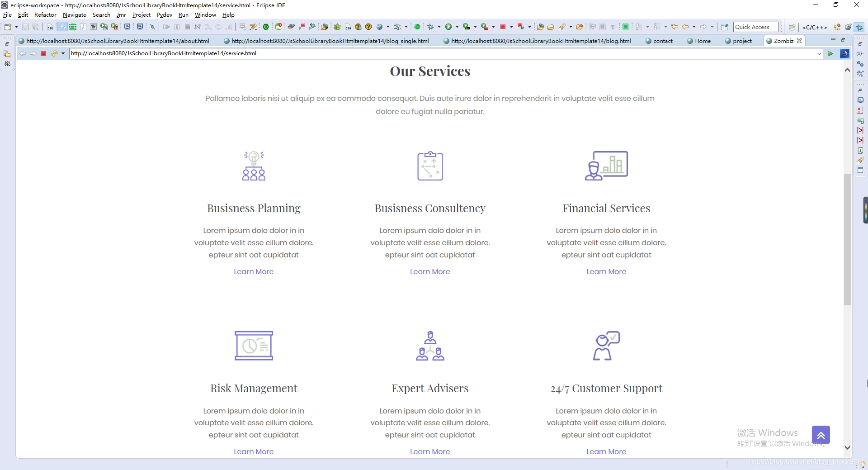The height and width of the screenshot is (470, 868).
Task: Open the Navigate menu
Action: click(x=75, y=14)
